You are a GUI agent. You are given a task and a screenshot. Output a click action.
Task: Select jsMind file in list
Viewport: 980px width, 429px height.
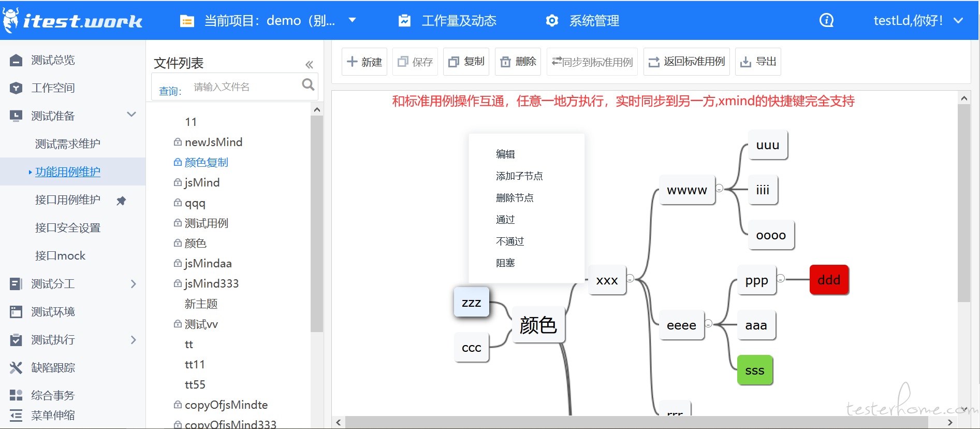click(x=202, y=182)
